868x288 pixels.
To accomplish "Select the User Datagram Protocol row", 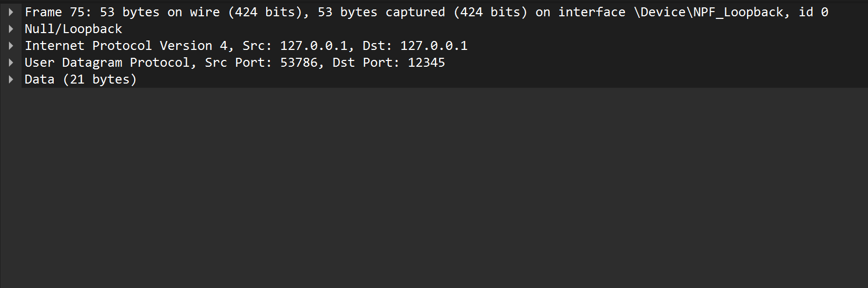I will [x=445, y=63].
